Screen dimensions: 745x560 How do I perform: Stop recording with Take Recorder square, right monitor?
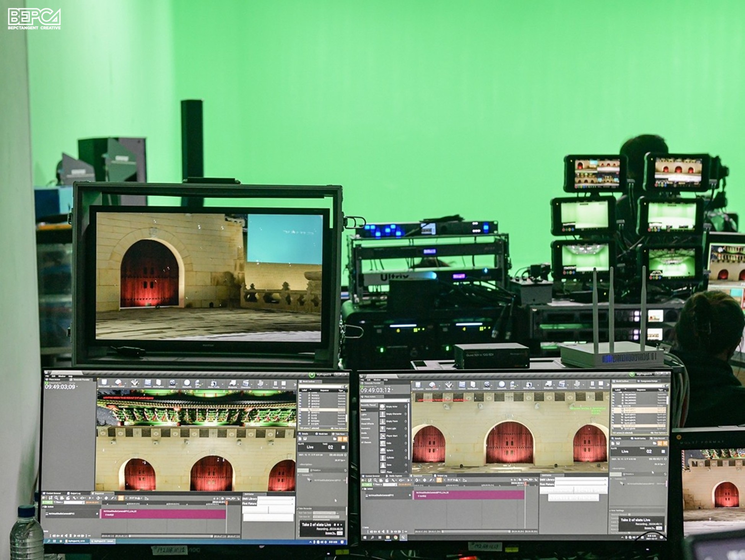663,451
